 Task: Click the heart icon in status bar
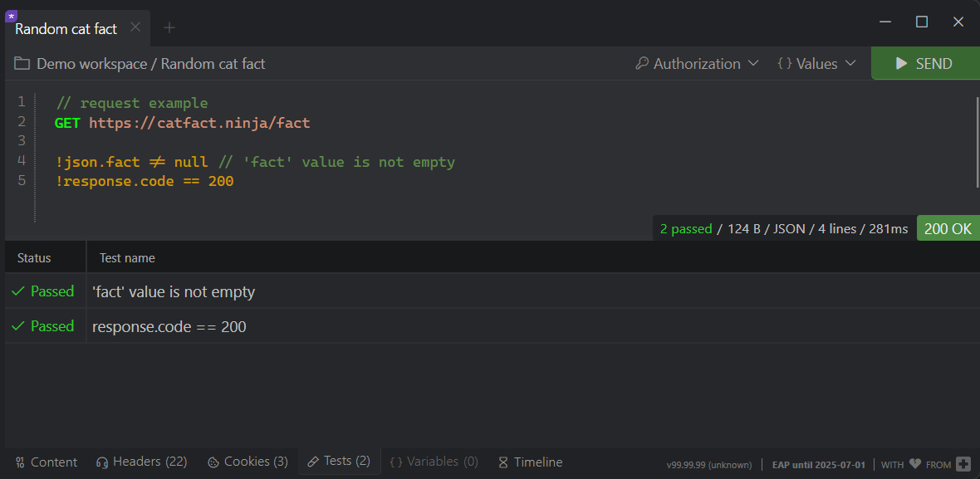[x=915, y=464]
